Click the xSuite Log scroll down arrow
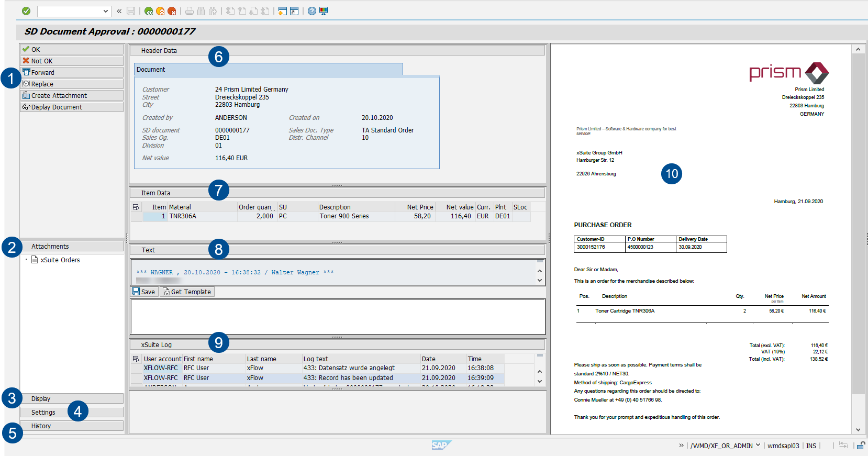Image resolution: width=868 pixels, height=456 pixels. point(540,381)
